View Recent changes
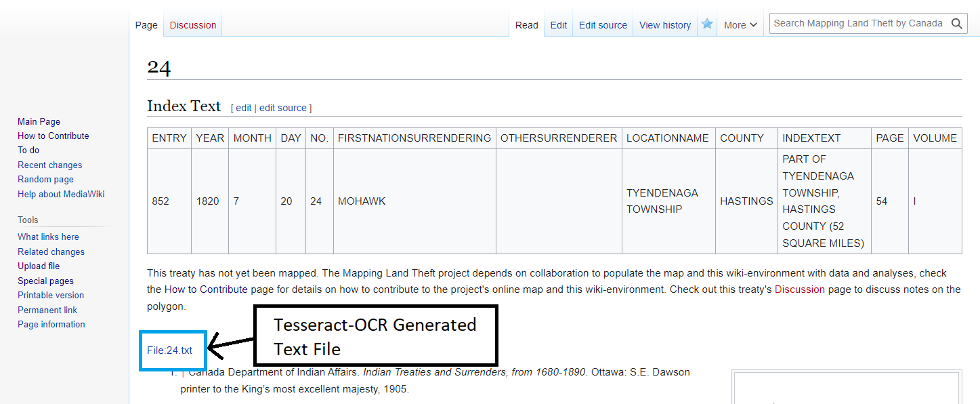 tap(49, 165)
